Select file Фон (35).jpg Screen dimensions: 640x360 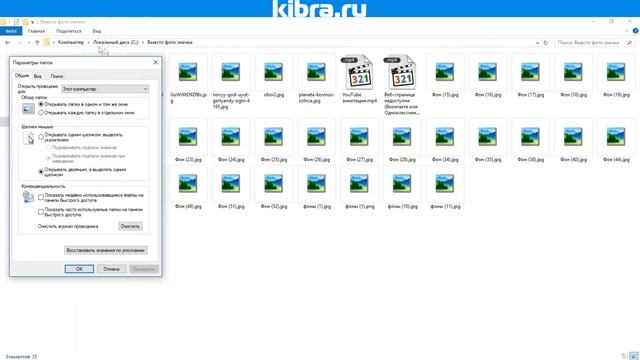coord(488,140)
